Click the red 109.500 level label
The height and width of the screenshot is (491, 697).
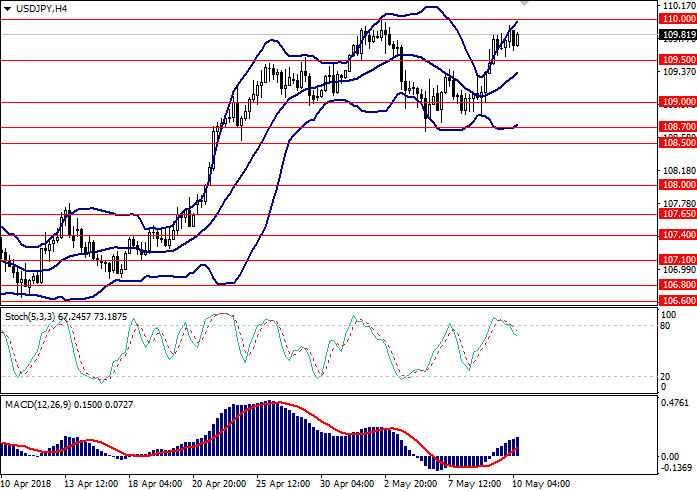678,60
